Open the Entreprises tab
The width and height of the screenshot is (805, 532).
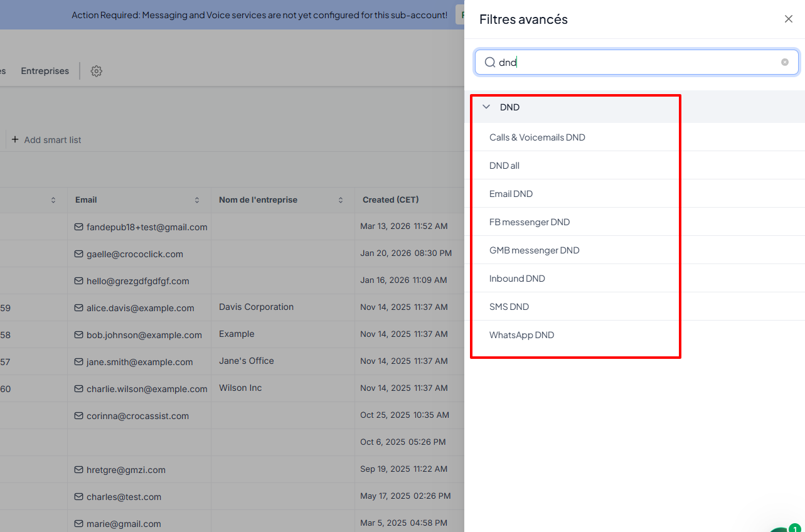click(x=45, y=71)
